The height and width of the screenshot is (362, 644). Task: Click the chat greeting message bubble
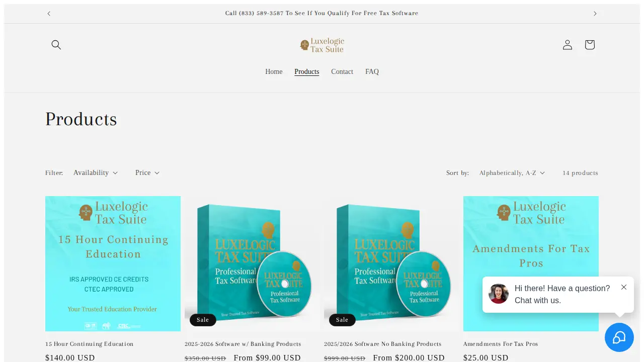click(x=558, y=295)
